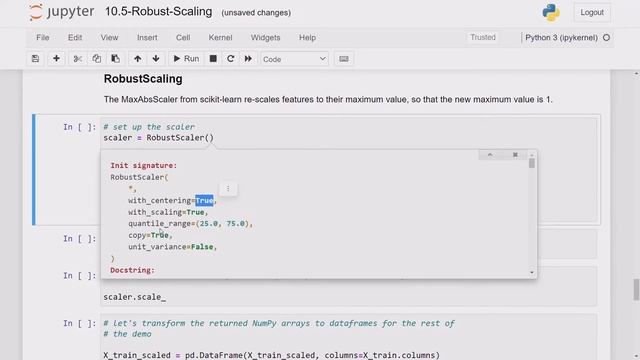Viewport: 640px width, 360px height.
Task: Click the tooltip scrollbar thumb
Action: tap(531, 163)
